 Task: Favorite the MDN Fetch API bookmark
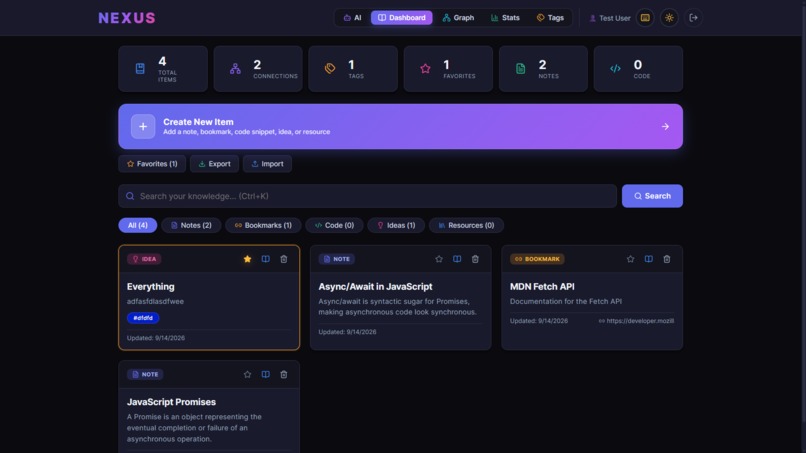(630, 259)
